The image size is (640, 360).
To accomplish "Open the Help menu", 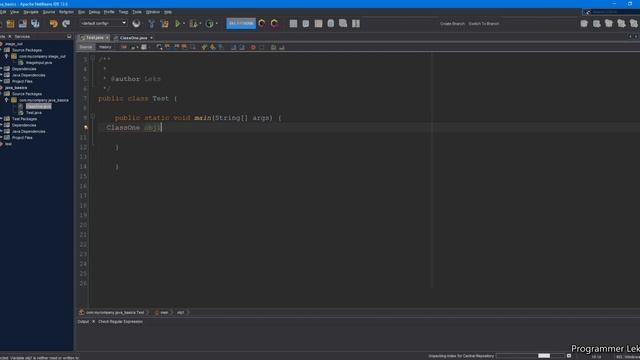I will pyautogui.click(x=168, y=12).
